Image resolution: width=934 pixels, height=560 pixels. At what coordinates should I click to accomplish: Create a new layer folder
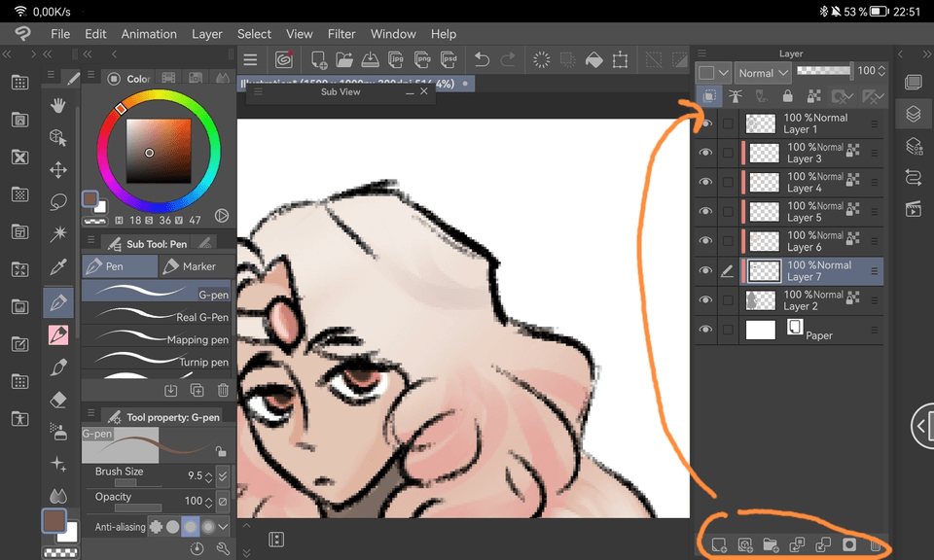click(771, 544)
